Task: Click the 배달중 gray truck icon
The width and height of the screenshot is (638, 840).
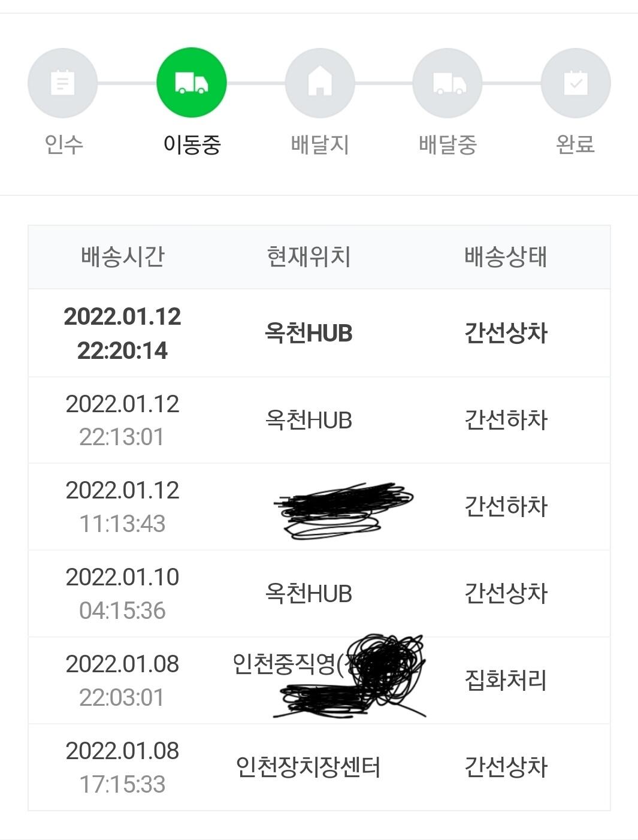Action: point(447,83)
